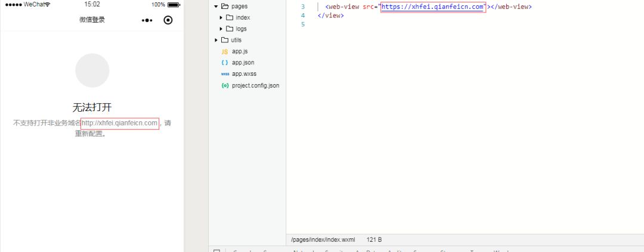Click the closing </view> tag on line 4
This screenshot has width=644, height=252.
(330, 16)
